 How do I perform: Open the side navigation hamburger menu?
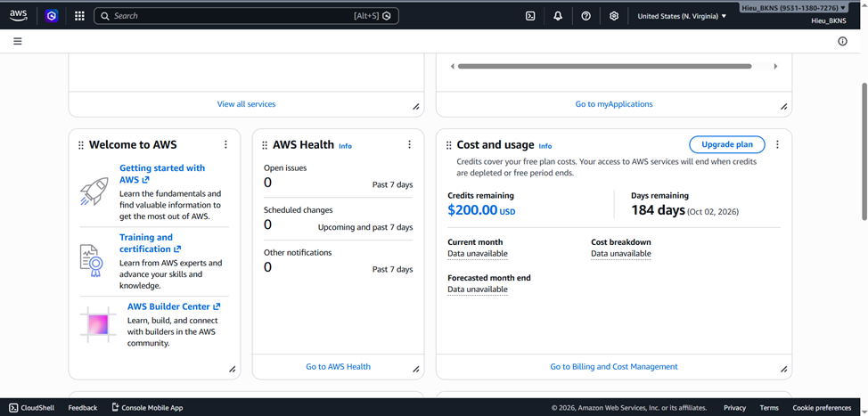(x=18, y=41)
